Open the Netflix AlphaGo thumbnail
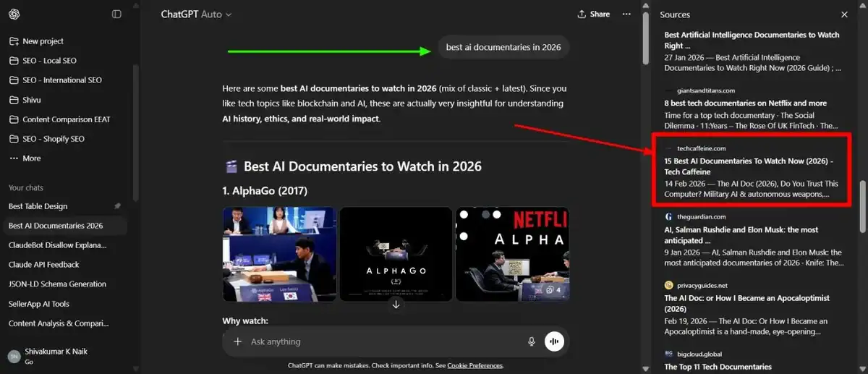This screenshot has width=868, height=374. pyautogui.click(x=512, y=254)
